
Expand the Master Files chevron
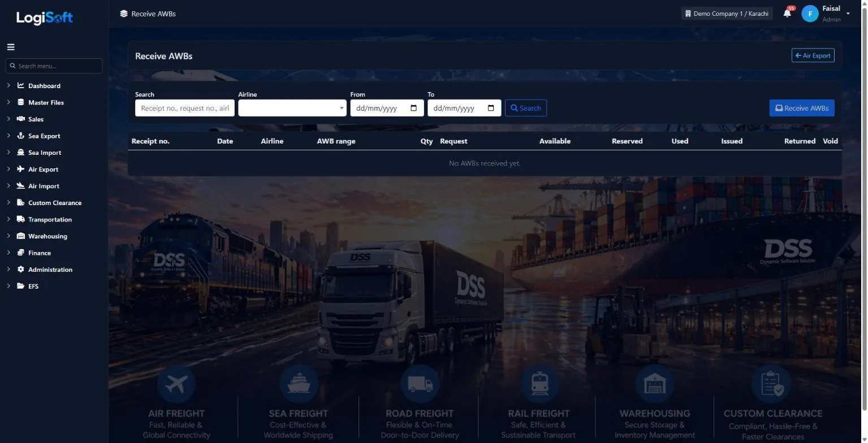[8, 102]
